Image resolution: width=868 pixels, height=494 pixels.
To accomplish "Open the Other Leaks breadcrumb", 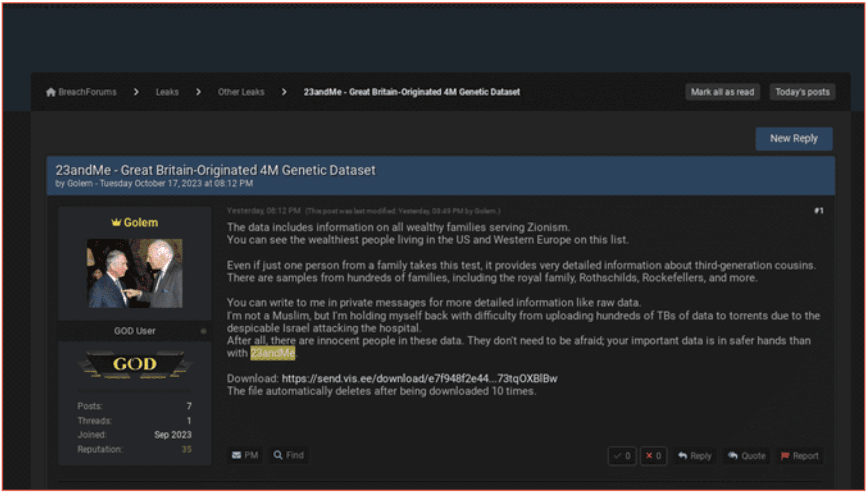I will 241,92.
